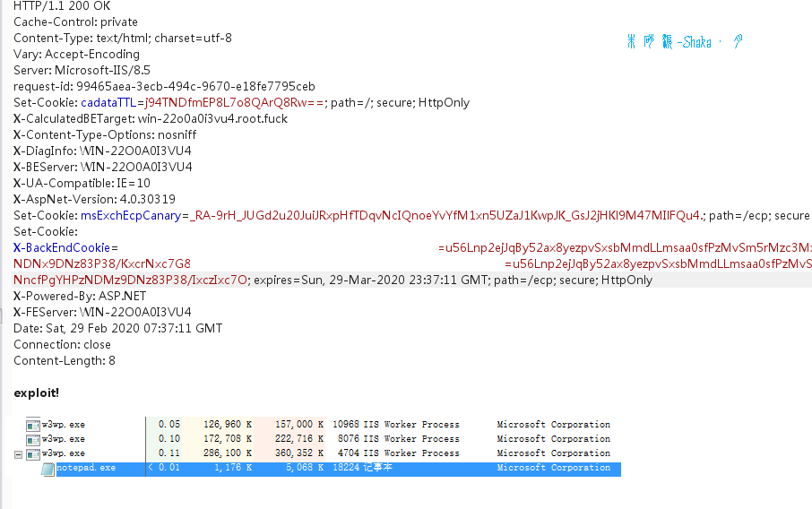Click the request-id header value
Screen dimensions: 812x509
point(195,86)
